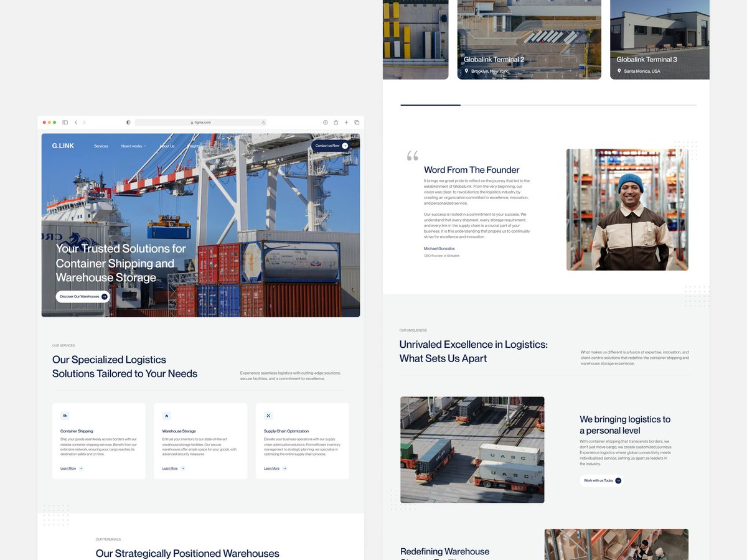The width and height of the screenshot is (747, 560).
Task: Click the privacy shield icon beside address bar
Action: pos(128,123)
